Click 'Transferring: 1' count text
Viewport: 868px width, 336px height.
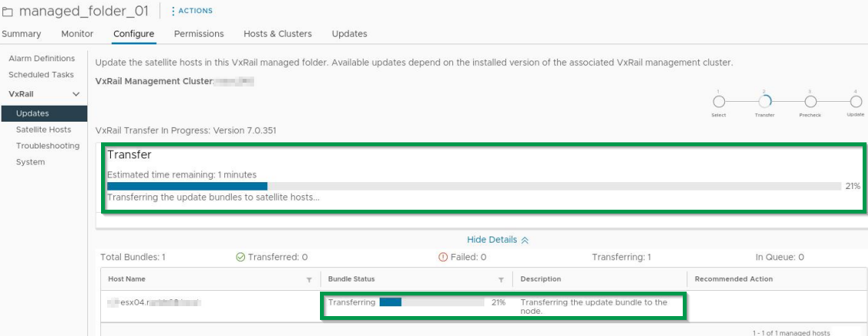click(621, 257)
